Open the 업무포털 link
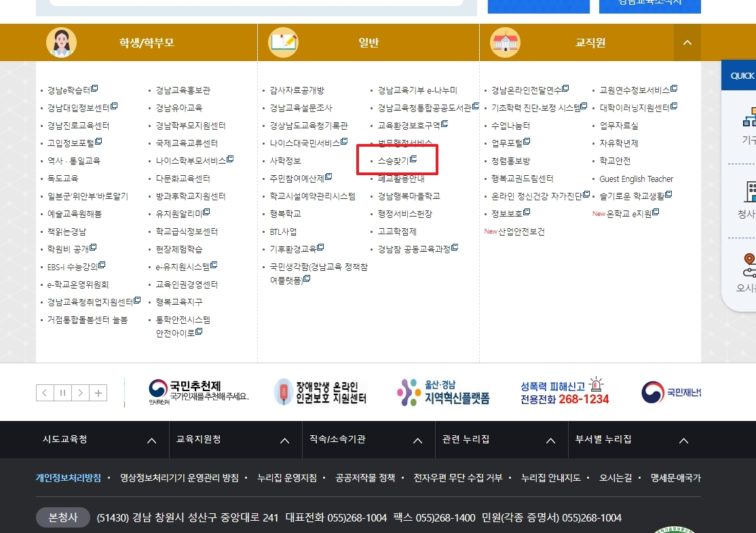 tap(510, 143)
